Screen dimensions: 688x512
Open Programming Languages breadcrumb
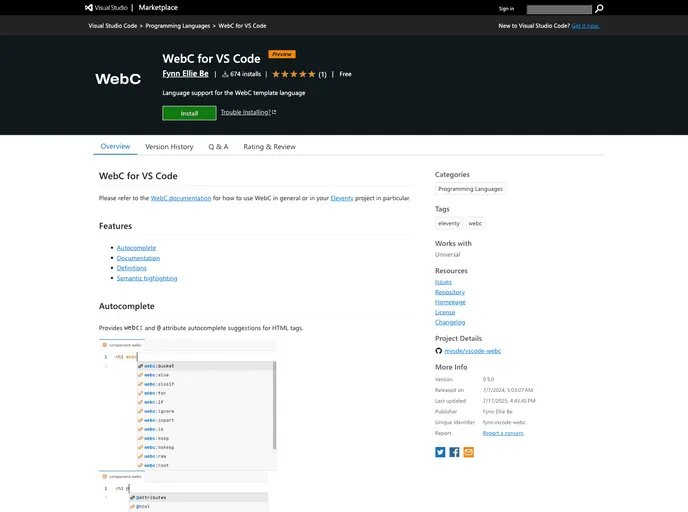point(178,26)
